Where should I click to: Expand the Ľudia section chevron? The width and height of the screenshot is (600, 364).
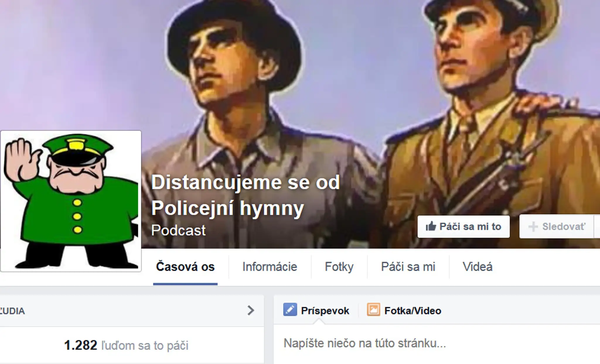tap(250, 310)
